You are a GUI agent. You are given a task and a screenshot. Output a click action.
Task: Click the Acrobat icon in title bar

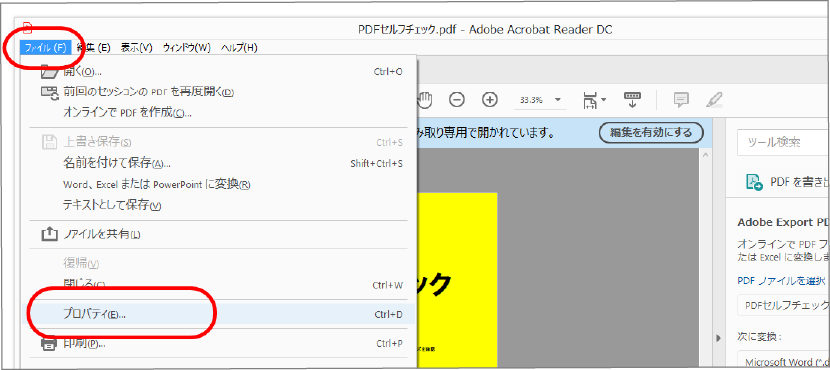coord(27,29)
